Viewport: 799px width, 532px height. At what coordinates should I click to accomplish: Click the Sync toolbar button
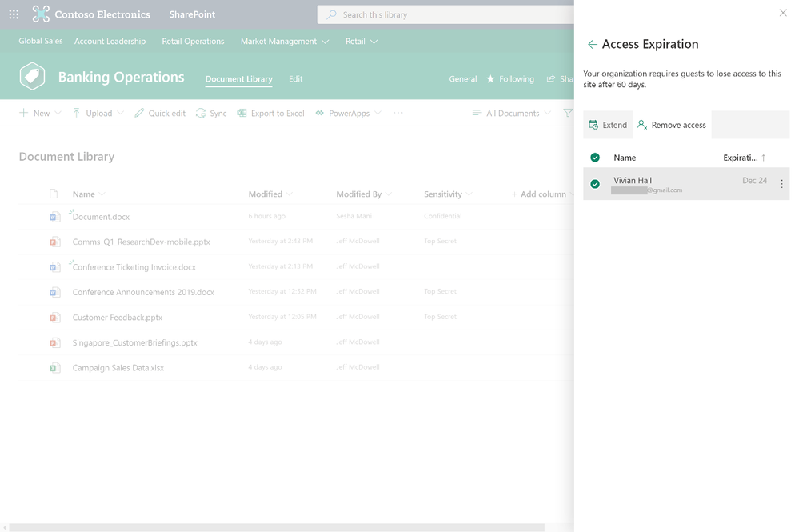(x=211, y=113)
